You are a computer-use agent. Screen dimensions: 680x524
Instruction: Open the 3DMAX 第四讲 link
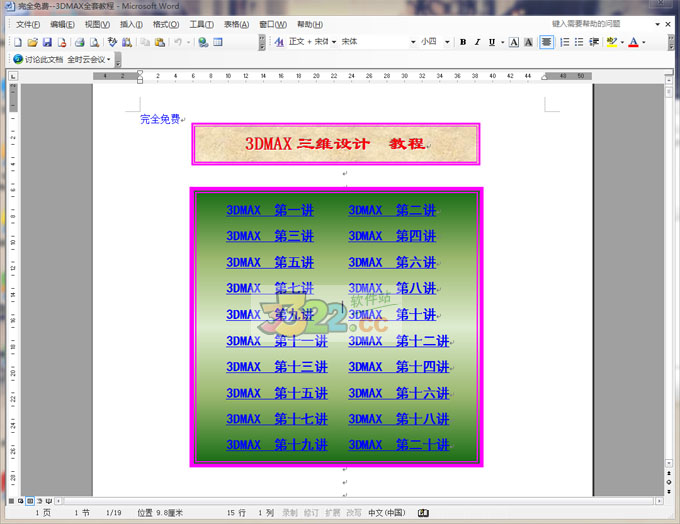[392, 236]
